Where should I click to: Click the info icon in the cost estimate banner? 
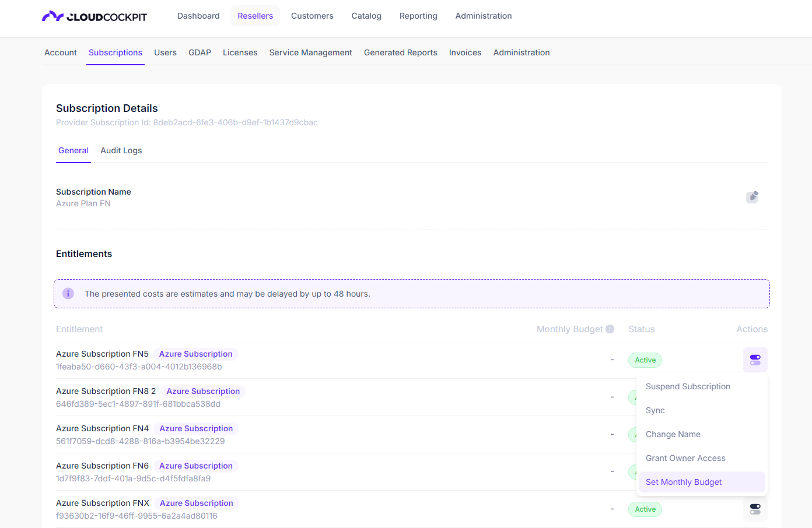tap(68, 294)
